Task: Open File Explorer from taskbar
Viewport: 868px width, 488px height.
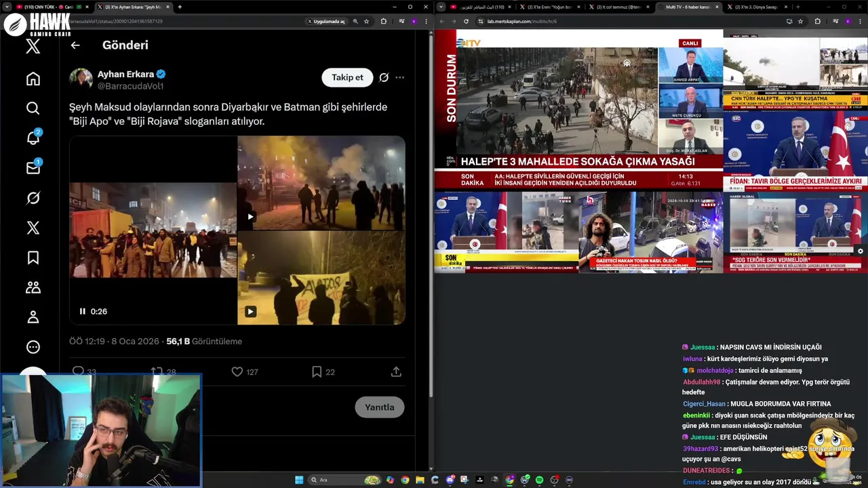Action: click(420, 480)
